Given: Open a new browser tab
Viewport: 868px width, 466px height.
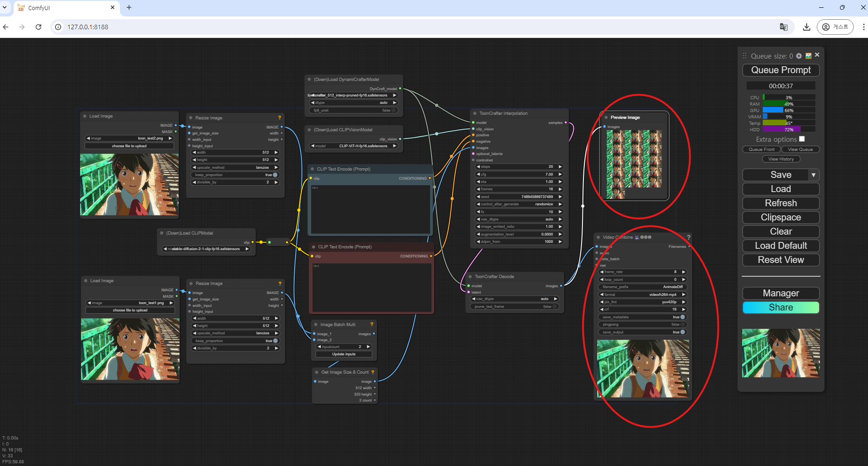Looking at the screenshot, I should [129, 7].
